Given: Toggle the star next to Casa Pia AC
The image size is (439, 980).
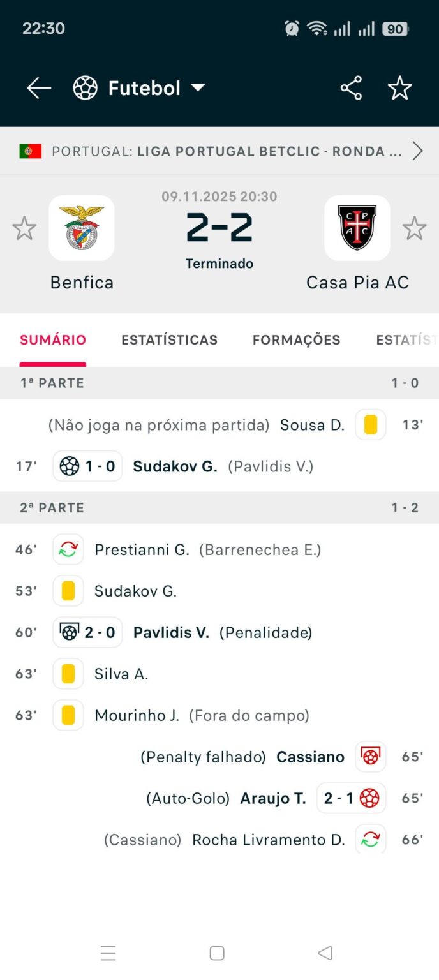Looking at the screenshot, I should point(415,228).
